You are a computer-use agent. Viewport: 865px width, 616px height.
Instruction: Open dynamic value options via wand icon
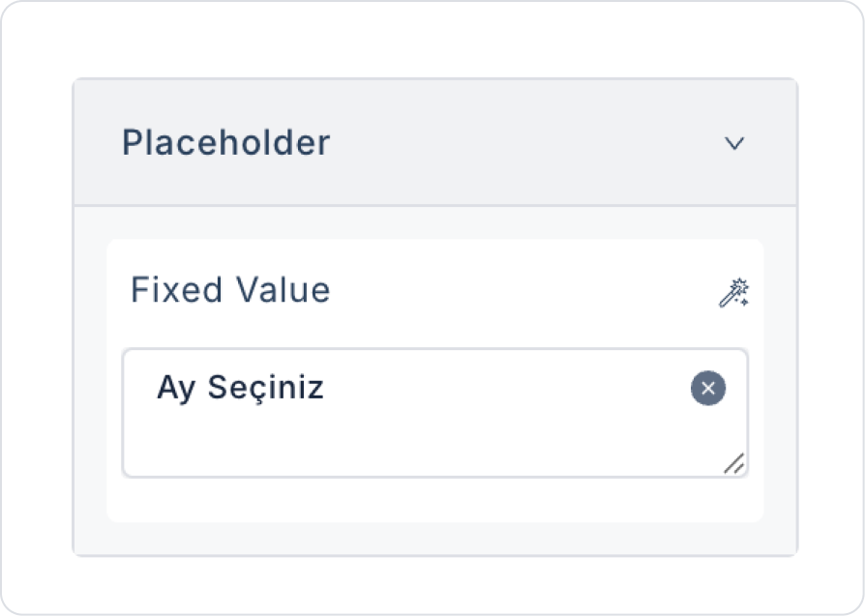pyautogui.click(x=734, y=292)
